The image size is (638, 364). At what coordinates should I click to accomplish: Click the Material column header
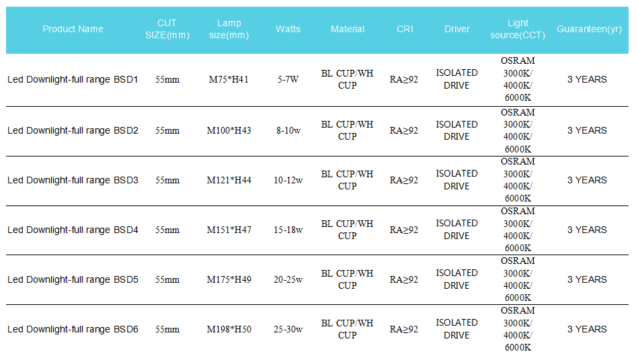pos(348,30)
